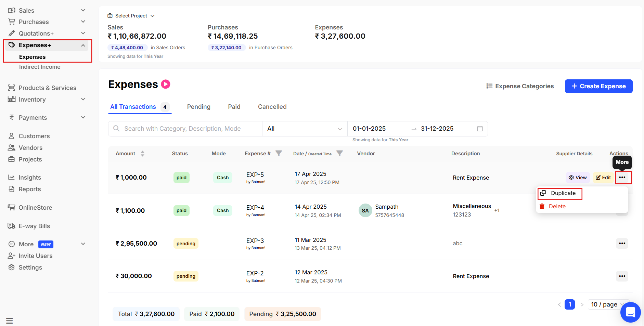This screenshot has height=326, width=644.
Task: Open the Sales menu in sidebar
Action: pos(26,10)
